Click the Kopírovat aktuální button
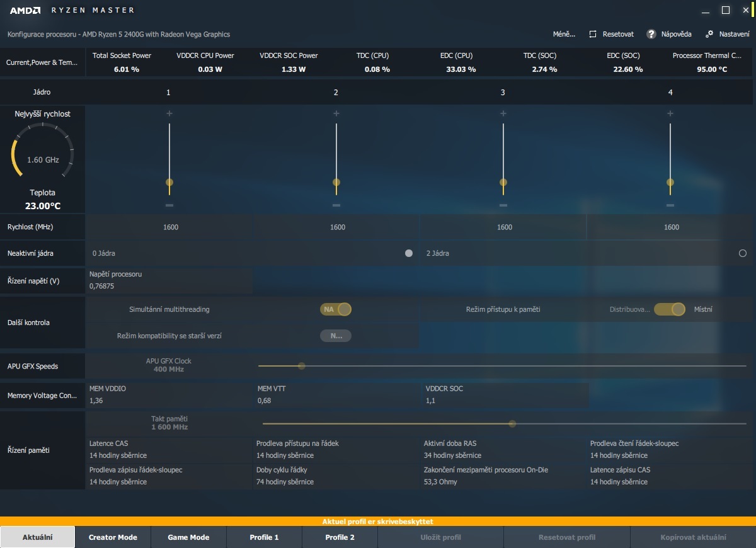Screen dimensions: 756x548 693,537
